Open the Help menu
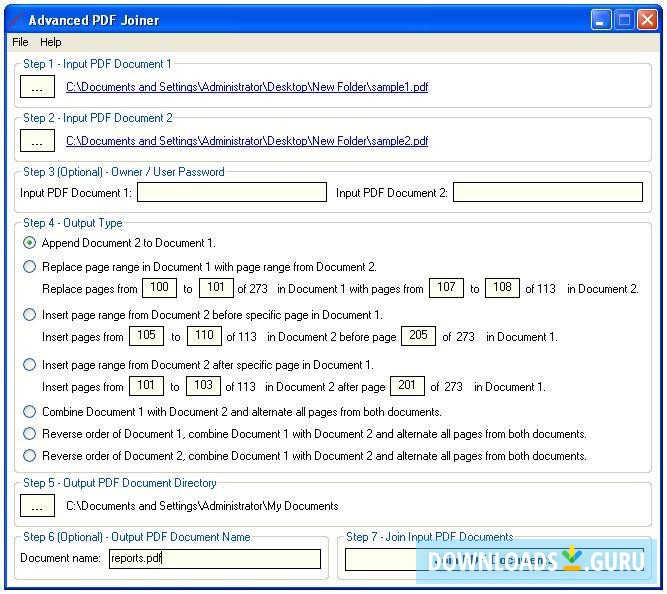This screenshot has width=667, height=594. pos(51,42)
